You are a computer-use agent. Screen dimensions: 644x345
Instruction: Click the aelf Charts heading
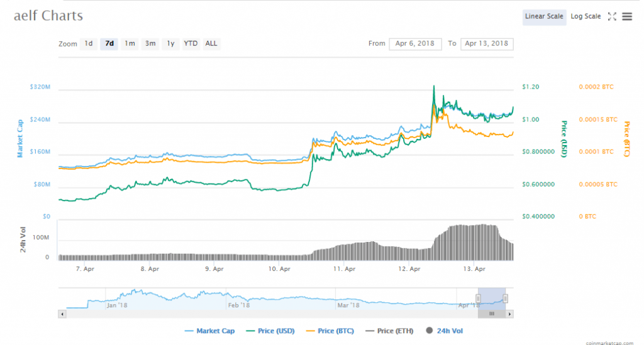coord(48,16)
